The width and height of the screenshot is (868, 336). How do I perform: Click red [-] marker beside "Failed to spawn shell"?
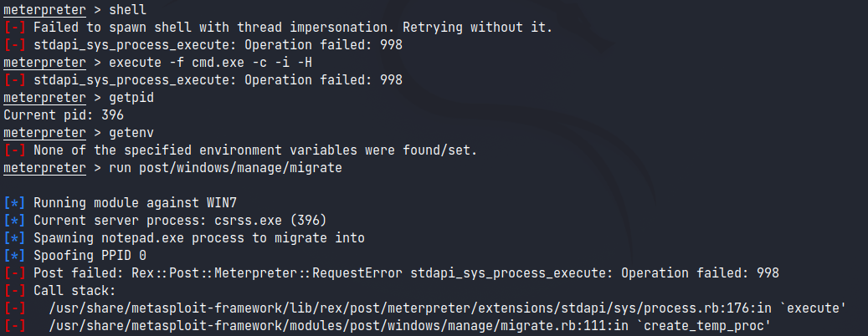pos(14,28)
